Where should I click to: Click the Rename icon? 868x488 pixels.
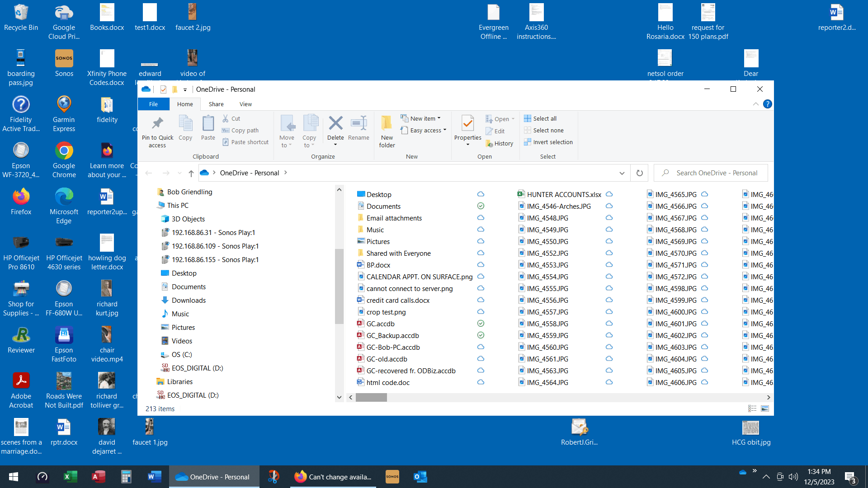click(359, 123)
